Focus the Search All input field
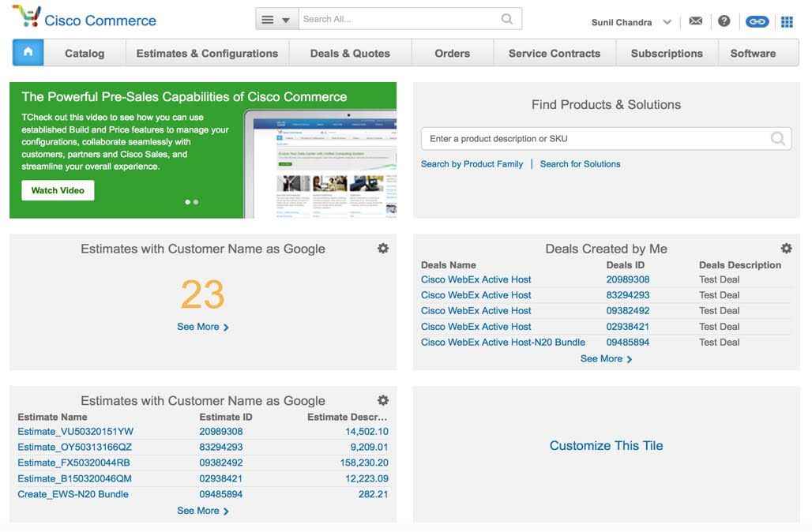The height and width of the screenshot is (532, 812). 399,19
